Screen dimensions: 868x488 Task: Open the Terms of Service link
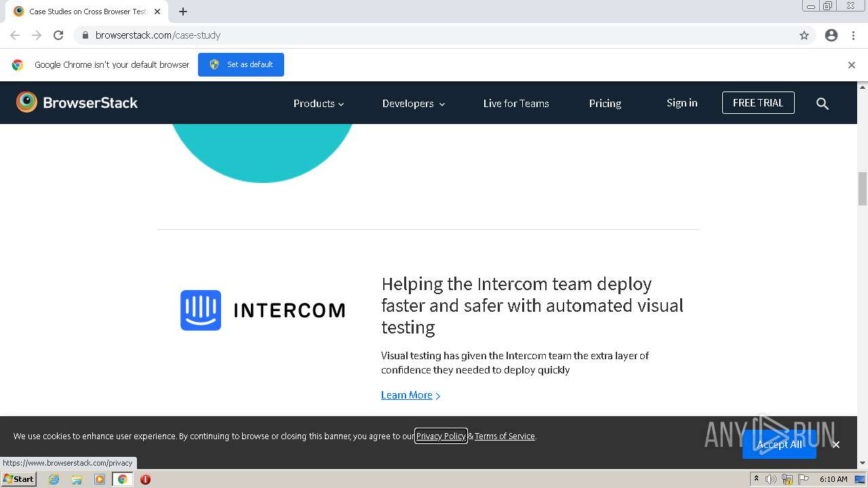[x=505, y=436]
